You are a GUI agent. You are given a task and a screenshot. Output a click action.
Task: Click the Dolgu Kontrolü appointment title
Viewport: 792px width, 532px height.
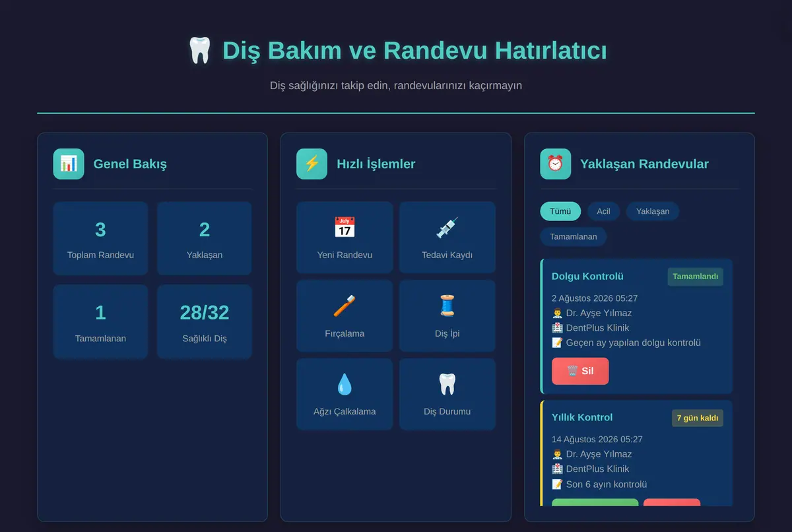[587, 276]
